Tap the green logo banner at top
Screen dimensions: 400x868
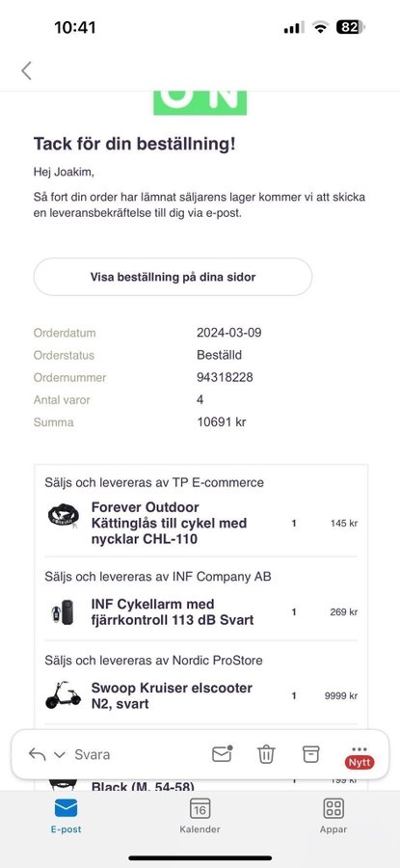click(x=200, y=103)
